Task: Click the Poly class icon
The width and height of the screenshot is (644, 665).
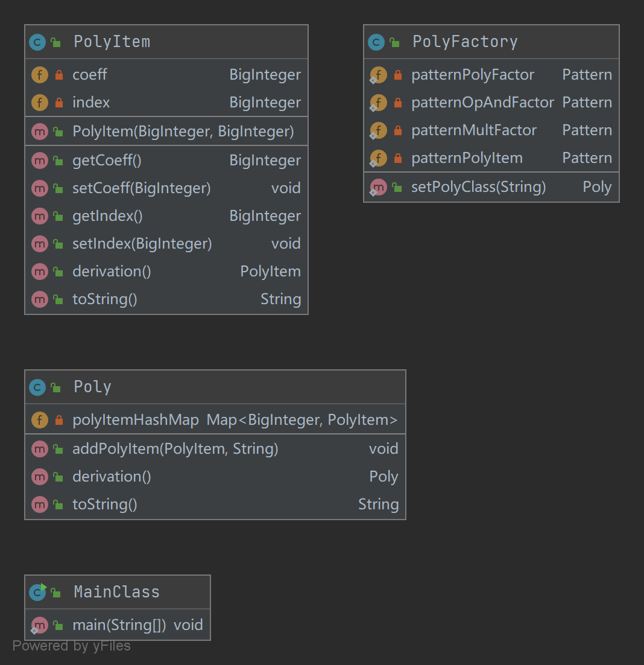Action: pos(37,387)
